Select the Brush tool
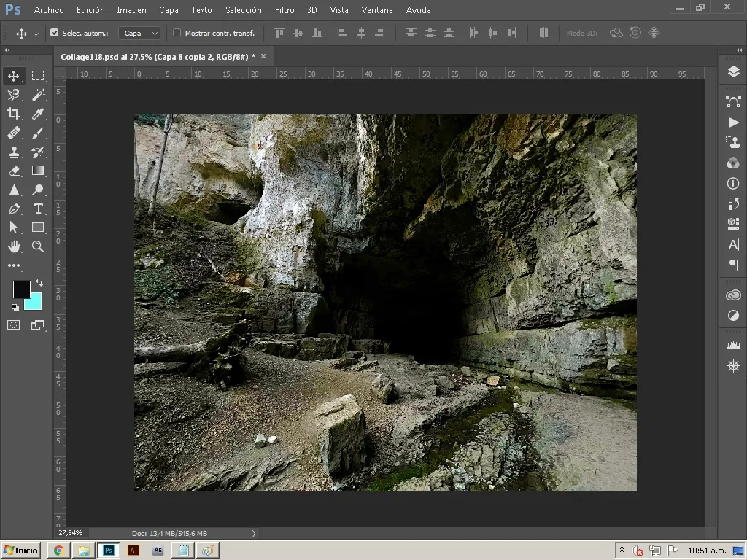The image size is (747, 560). tap(38, 133)
